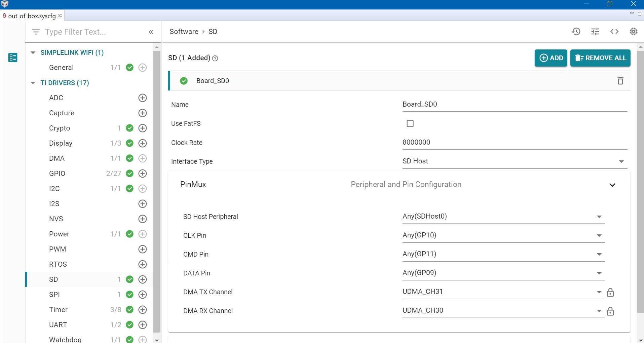Click the REMOVE ALL button

coord(600,58)
